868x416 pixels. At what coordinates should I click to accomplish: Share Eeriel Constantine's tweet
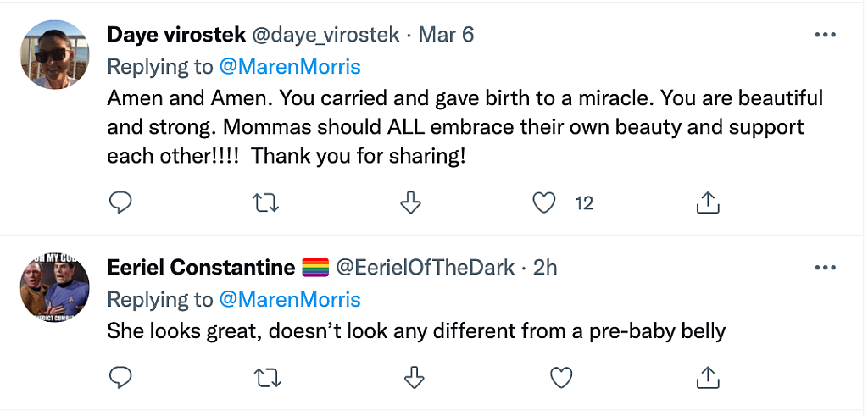pos(707,377)
